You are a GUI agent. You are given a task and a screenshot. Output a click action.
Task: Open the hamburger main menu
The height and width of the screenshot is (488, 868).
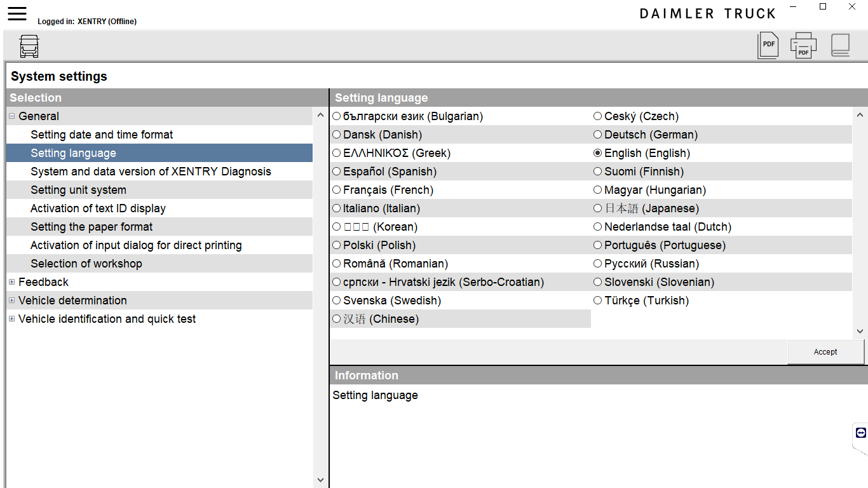click(x=17, y=13)
